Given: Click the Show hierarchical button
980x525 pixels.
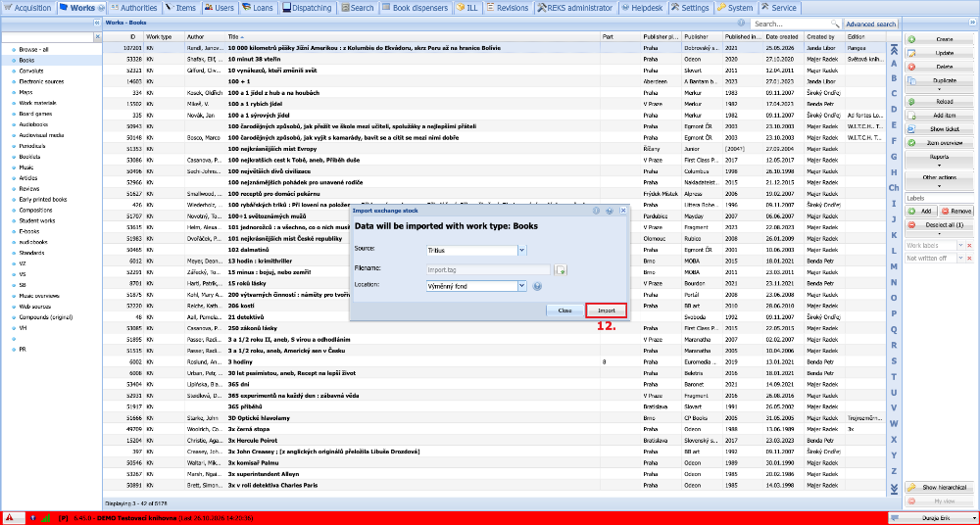Looking at the screenshot, I should (x=940, y=488).
